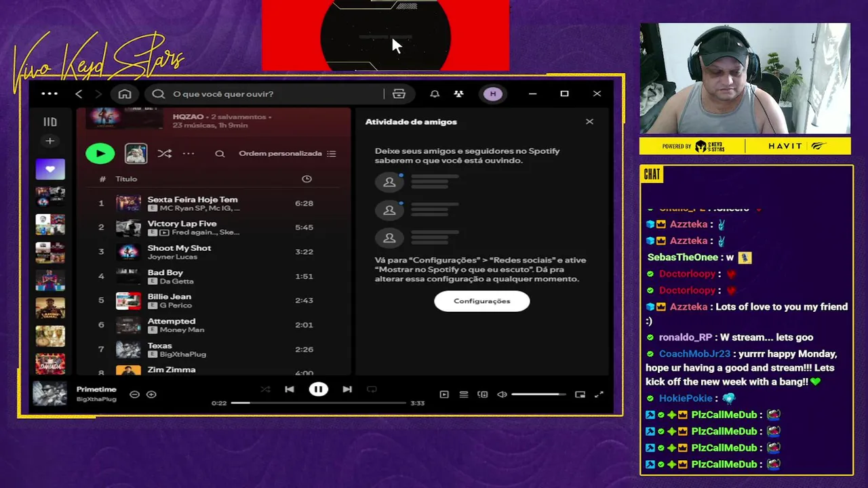The width and height of the screenshot is (868, 488).
Task: Click the minus circle icon beside Primetime
Action: [x=134, y=394]
